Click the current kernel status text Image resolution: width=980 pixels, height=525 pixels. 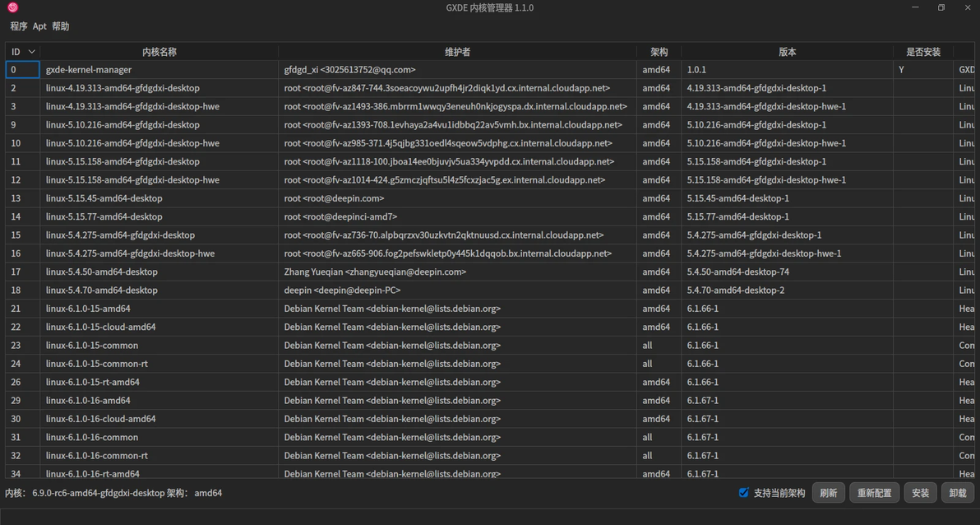[x=113, y=493]
